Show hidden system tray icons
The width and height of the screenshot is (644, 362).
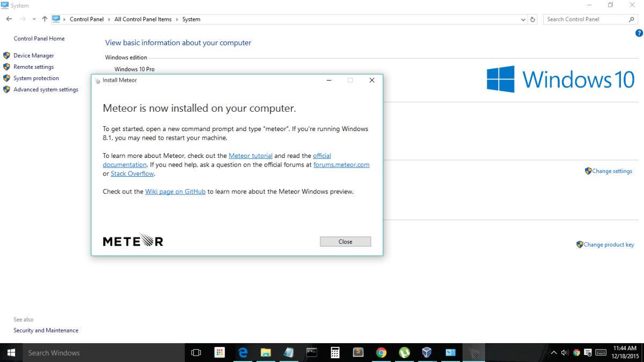tap(554, 353)
